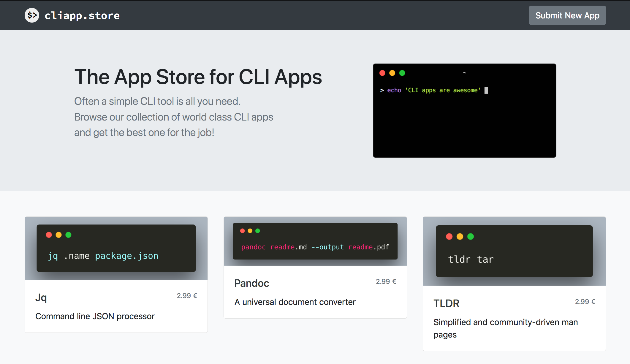This screenshot has width=630, height=364.
Task: Select the Jq app title
Action: point(41,297)
